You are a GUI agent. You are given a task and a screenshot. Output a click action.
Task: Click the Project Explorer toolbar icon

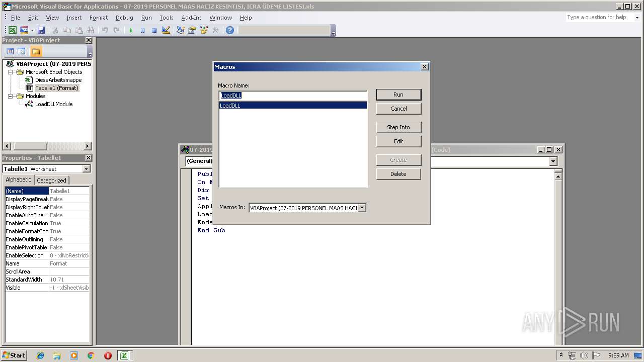tap(180, 30)
